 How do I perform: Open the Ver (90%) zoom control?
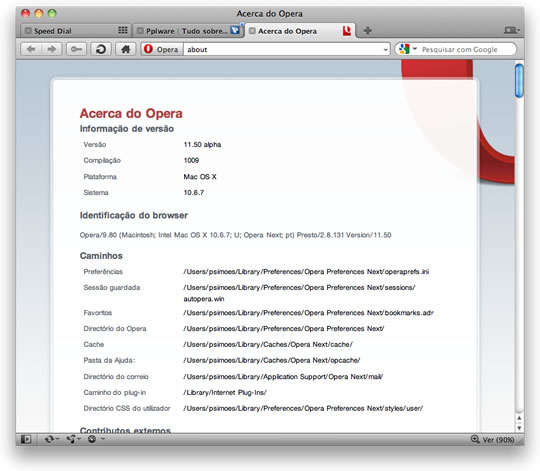(498, 440)
